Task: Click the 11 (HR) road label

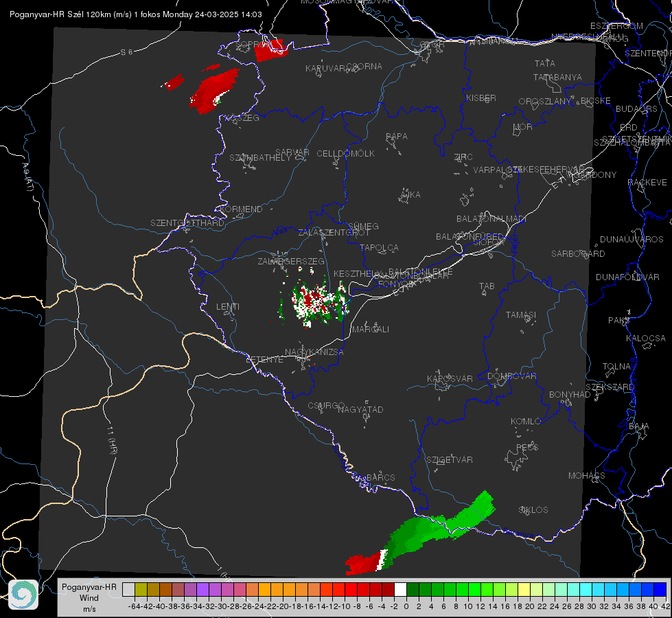Action: coord(111,440)
